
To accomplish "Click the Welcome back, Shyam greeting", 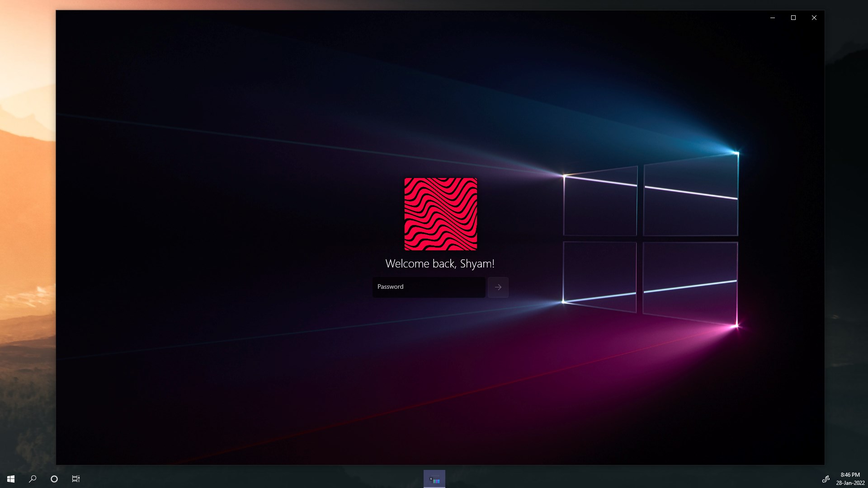I will coord(440,263).
